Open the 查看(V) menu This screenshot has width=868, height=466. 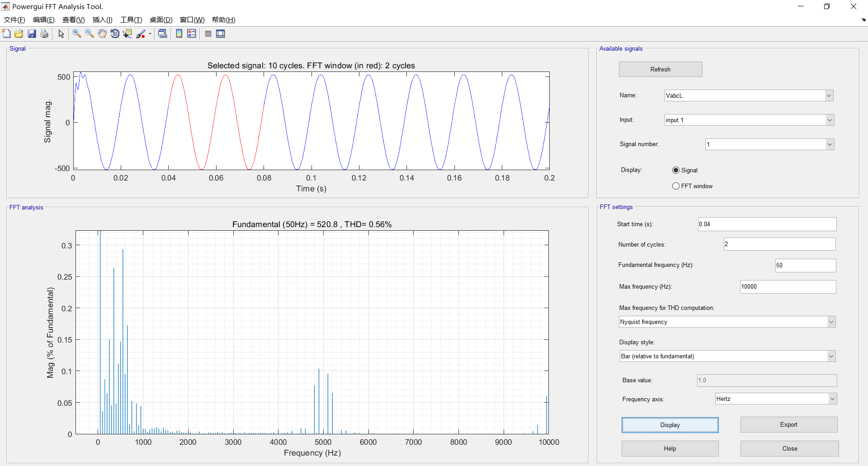point(74,20)
